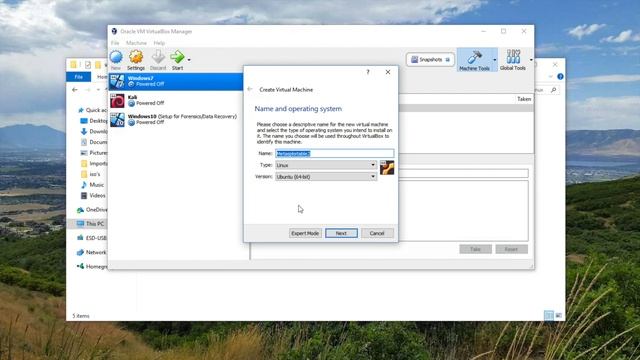640x360 pixels.
Task: Switch to Expert Mode
Action: click(x=305, y=233)
